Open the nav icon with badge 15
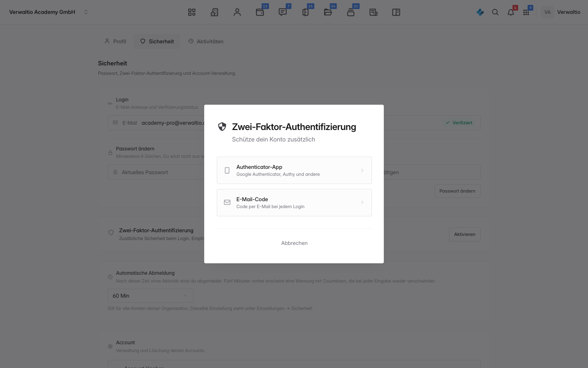 point(305,12)
